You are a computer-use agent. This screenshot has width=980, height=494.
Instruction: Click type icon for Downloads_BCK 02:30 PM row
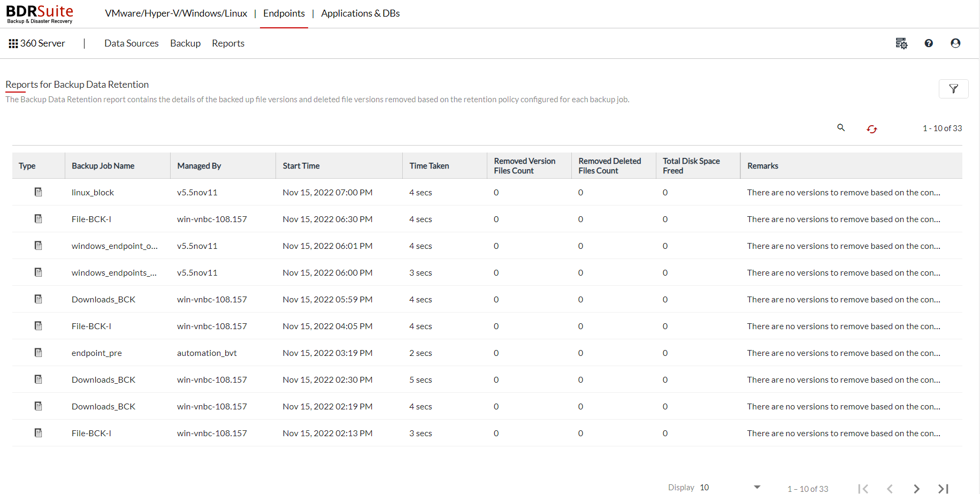(39, 379)
